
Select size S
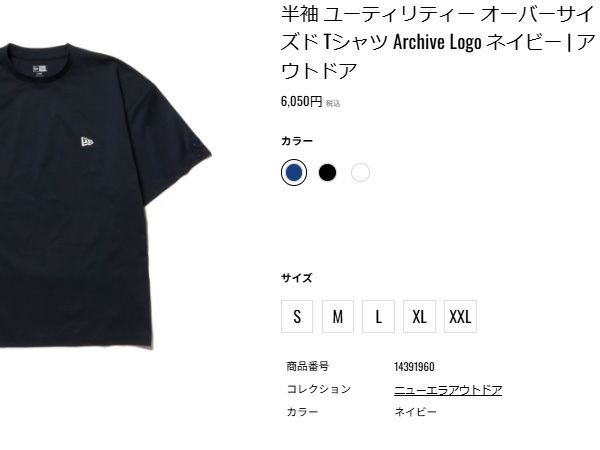tap(297, 316)
